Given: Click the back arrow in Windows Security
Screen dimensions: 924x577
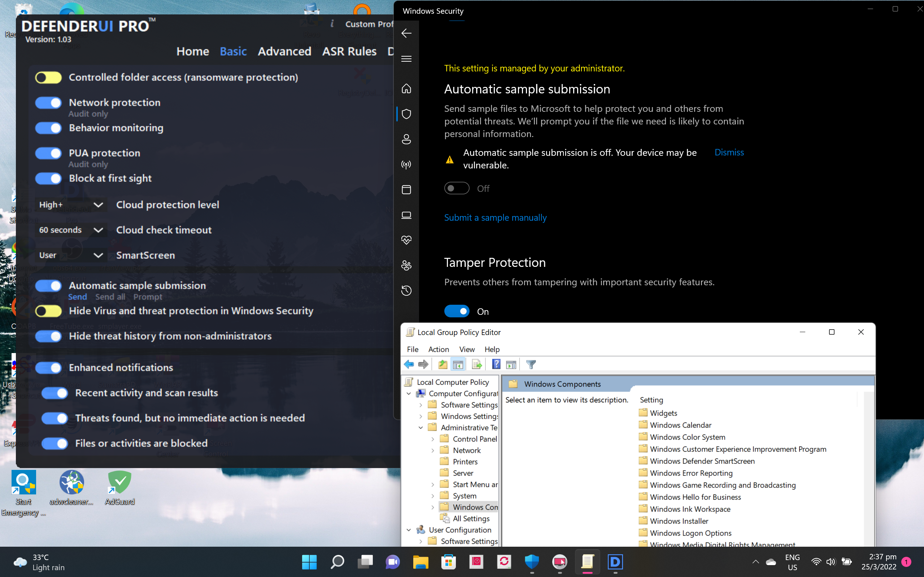Looking at the screenshot, I should pyautogui.click(x=406, y=33).
